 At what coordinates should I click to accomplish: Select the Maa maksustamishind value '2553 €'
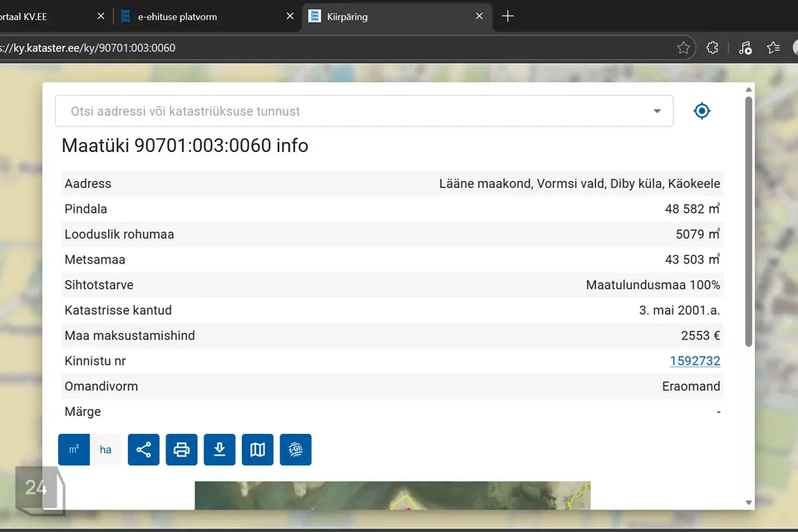coord(700,336)
